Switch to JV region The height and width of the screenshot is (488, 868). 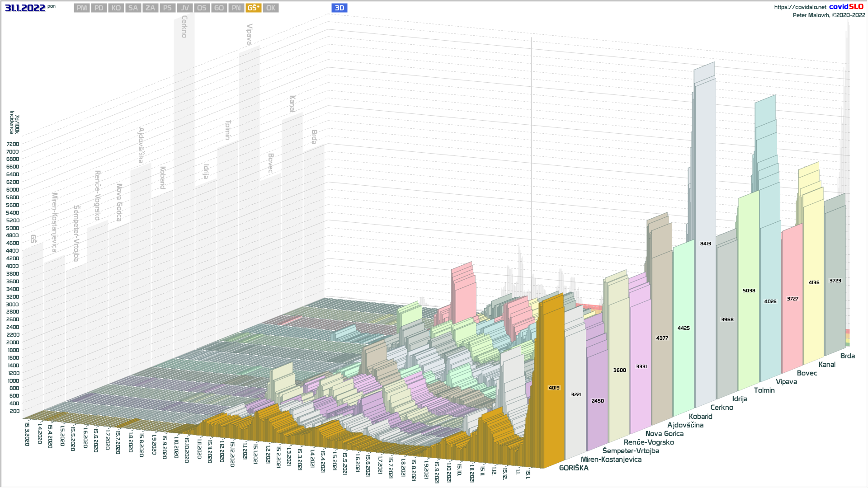click(184, 8)
